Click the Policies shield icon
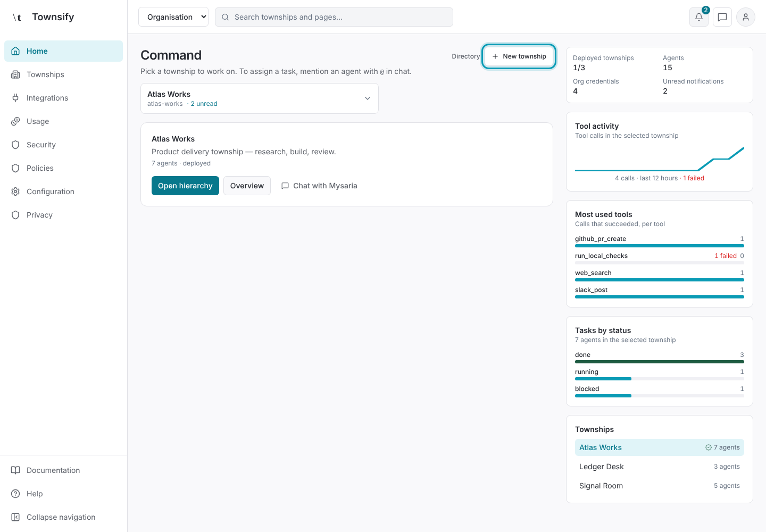766x532 pixels. pyautogui.click(x=15, y=168)
